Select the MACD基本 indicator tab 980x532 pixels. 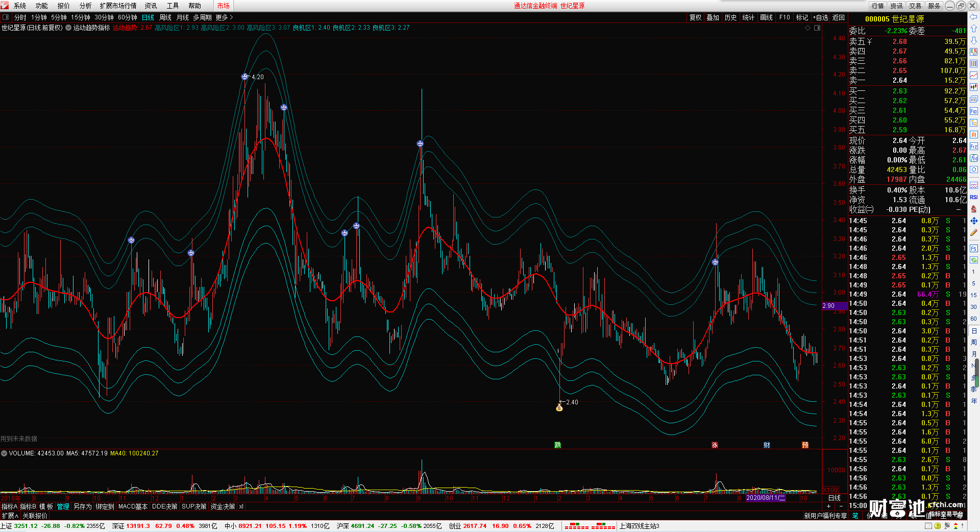pos(133,506)
